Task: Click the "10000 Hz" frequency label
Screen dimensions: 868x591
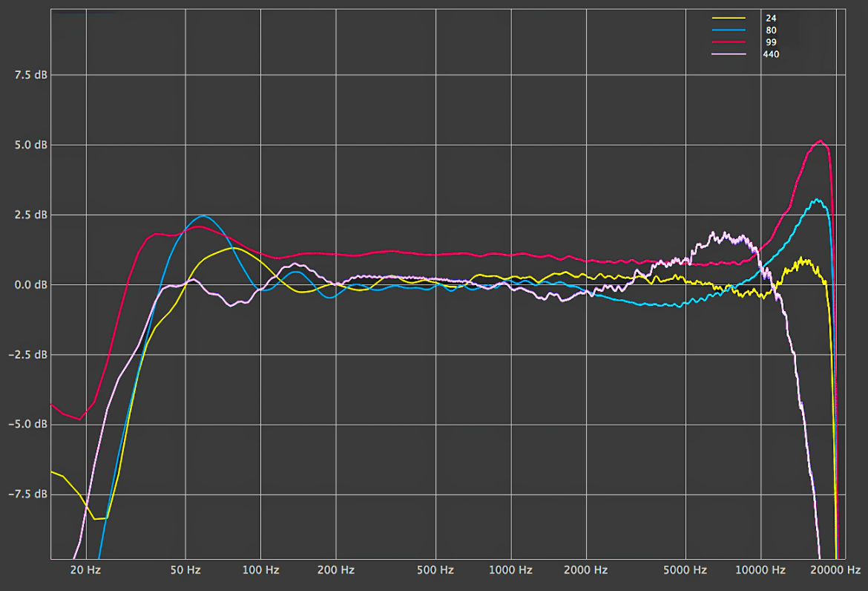Action: click(760, 570)
